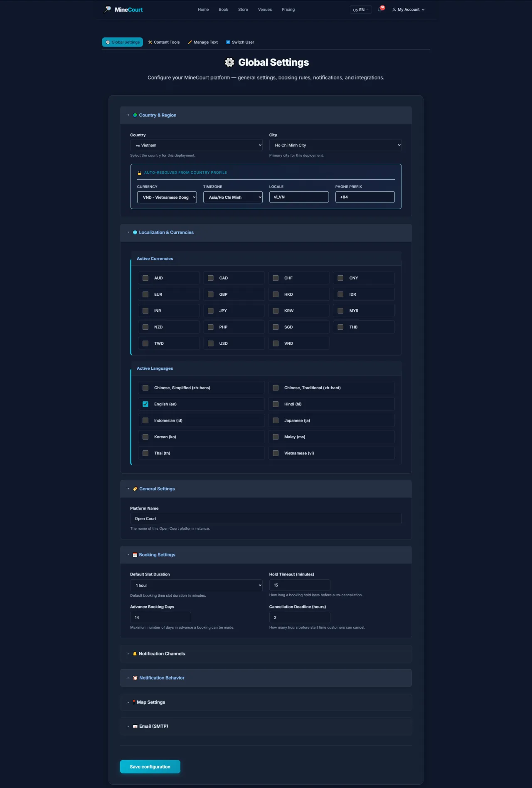Enable the USD currency checkbox
The width and height of the screenshot is (532, 788).
click(211, 343)
